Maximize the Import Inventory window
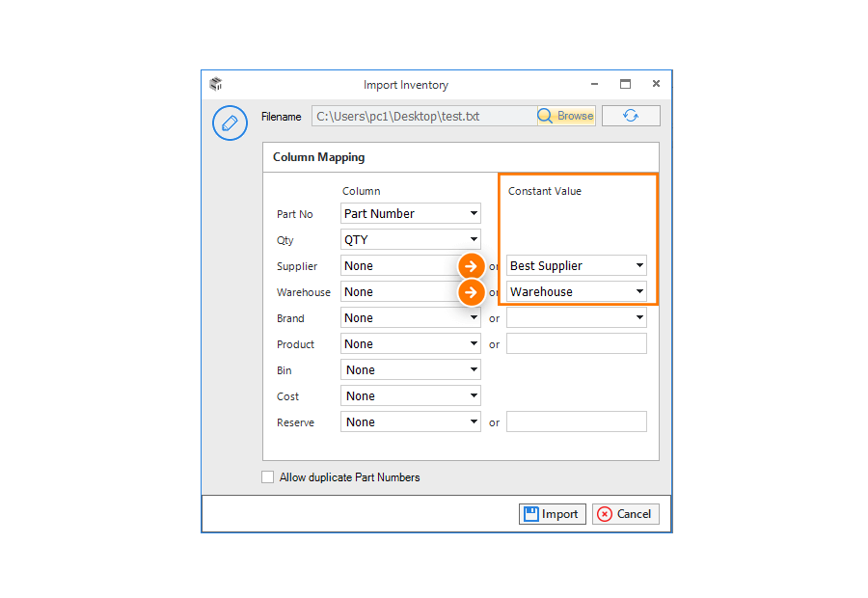This screenshot has height=598, width=868. (625, 84)
